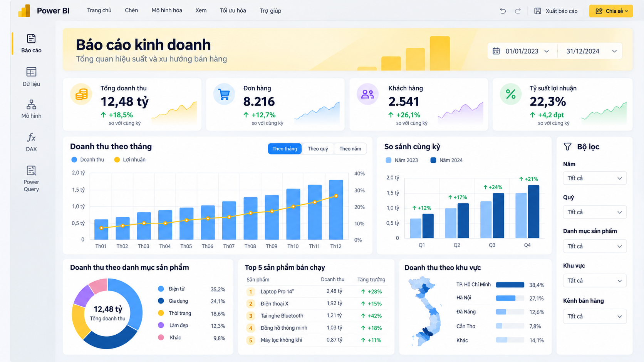Open the Dữ liệu table view icon
The image size is (644, 362).
(x=31, y=72)
